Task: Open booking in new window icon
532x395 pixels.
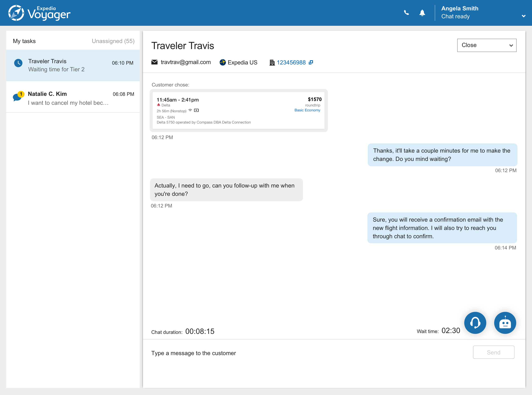Action: click(x=311, y=62)
